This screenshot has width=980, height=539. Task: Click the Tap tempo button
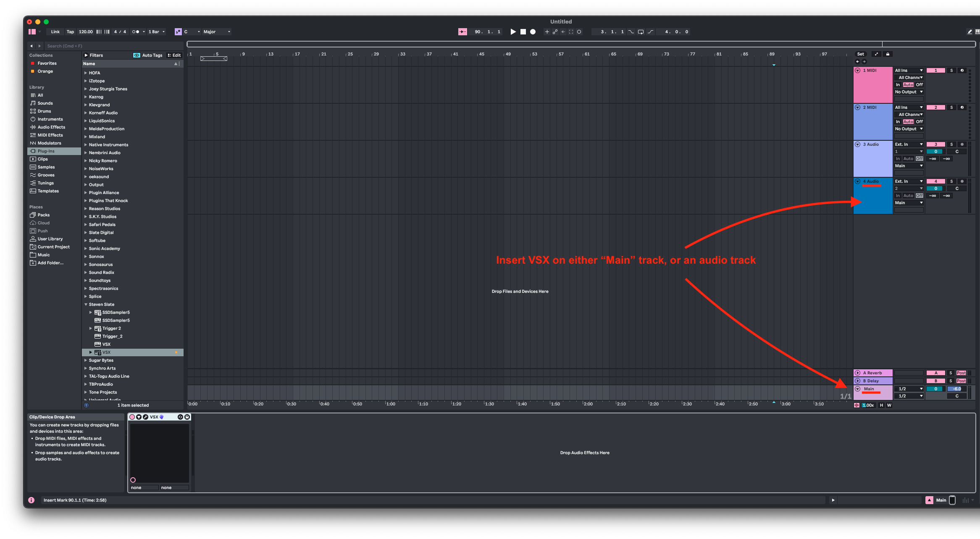tap(70, 32)
